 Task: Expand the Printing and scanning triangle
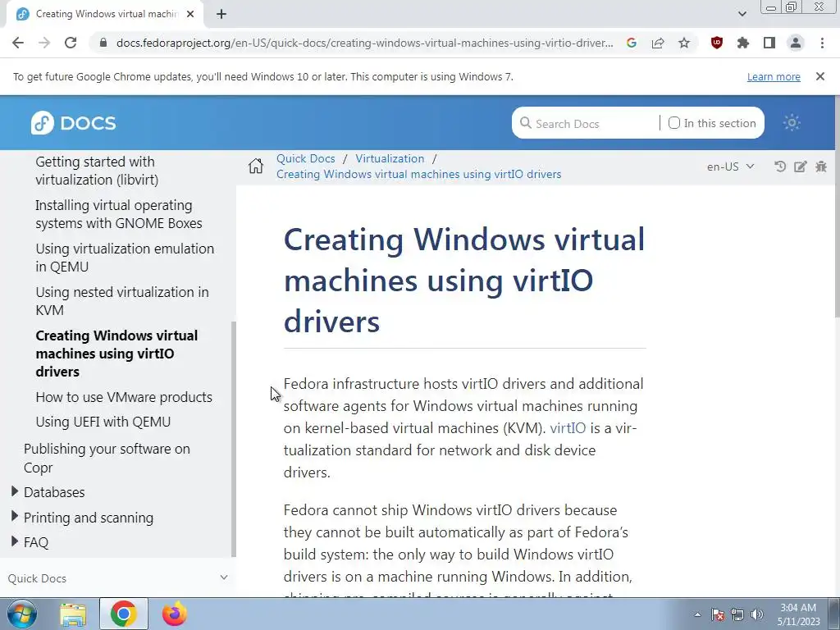pyautogui.click(x=15, y=516)
